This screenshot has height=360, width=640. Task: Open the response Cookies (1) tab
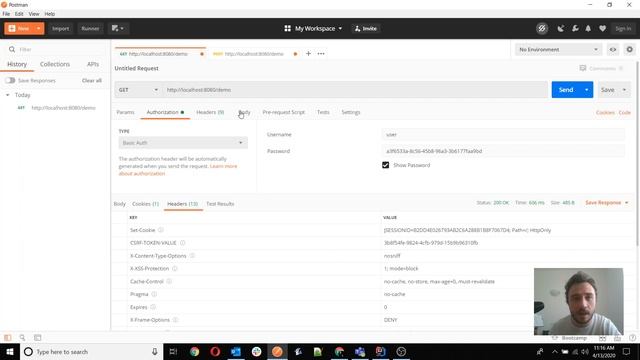pyautogui.click(x=145, y=204)
